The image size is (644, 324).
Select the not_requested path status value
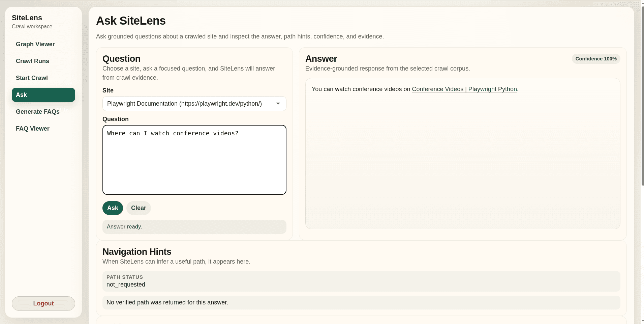tap(126, 285)
